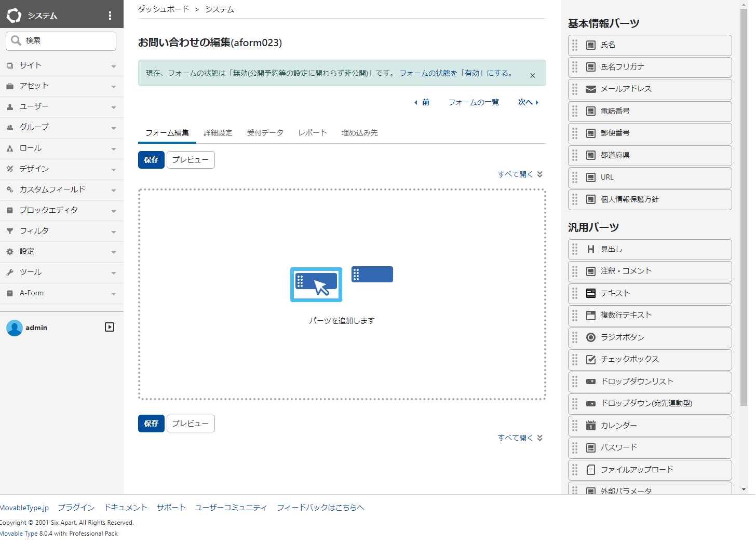Click the ドロップダウンリスト part icon
The image size is (756, 546).
(590, 381)
